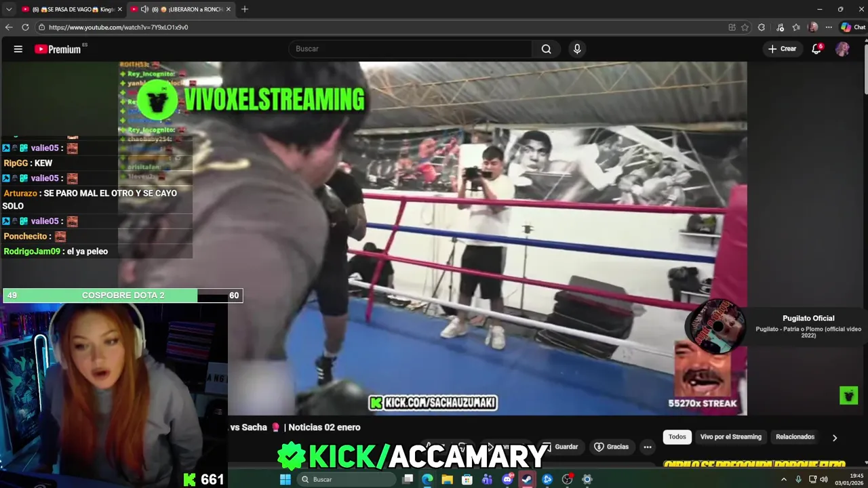Open browser extensions puzzle icon

(x=762, y=27)
